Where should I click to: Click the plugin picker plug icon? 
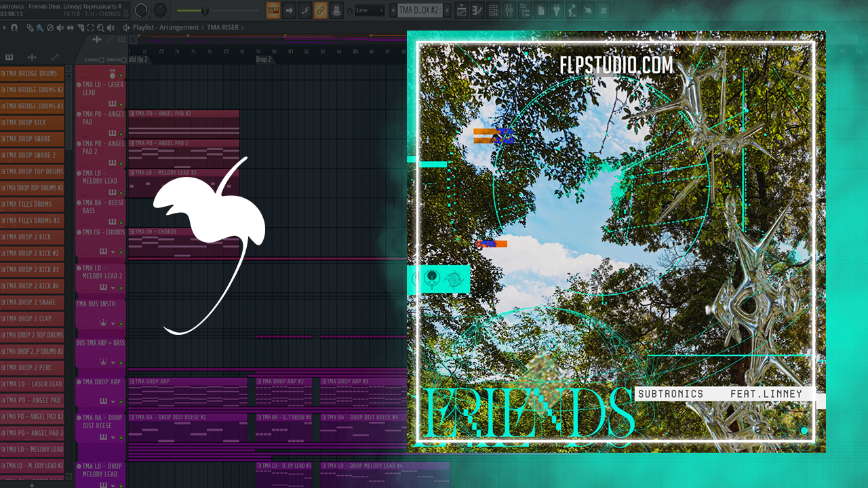tap(556, 10)
